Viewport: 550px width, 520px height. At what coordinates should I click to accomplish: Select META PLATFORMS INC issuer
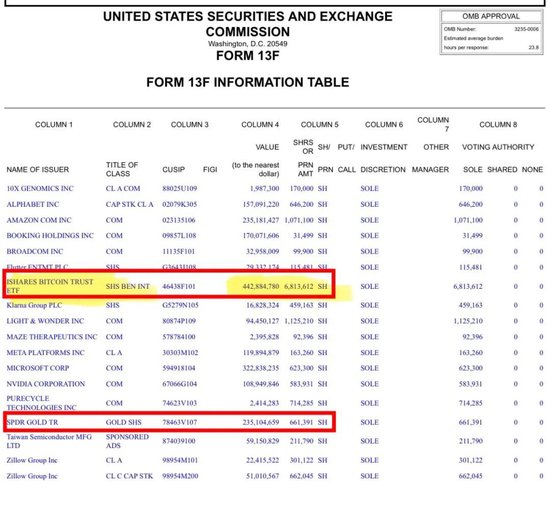point(46,352)
